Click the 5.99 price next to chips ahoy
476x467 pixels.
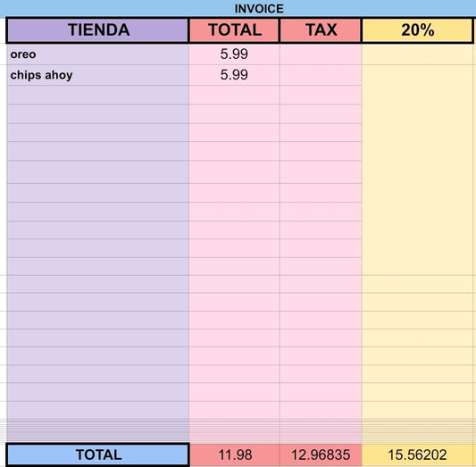point(234,75)
